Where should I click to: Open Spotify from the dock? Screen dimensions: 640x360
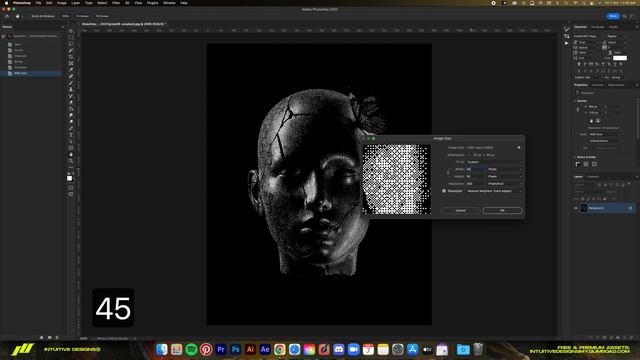[191, 349]
